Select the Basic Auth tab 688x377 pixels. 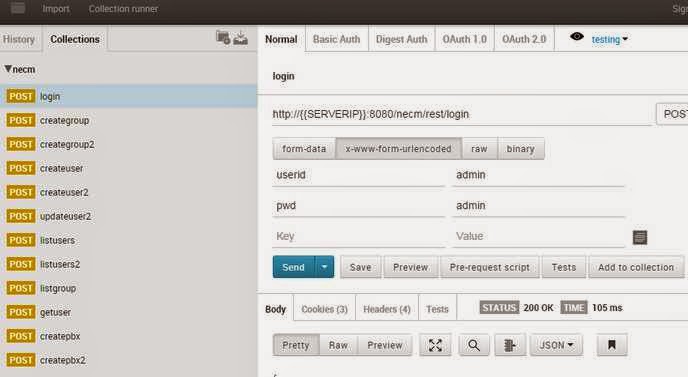[337, 39]
